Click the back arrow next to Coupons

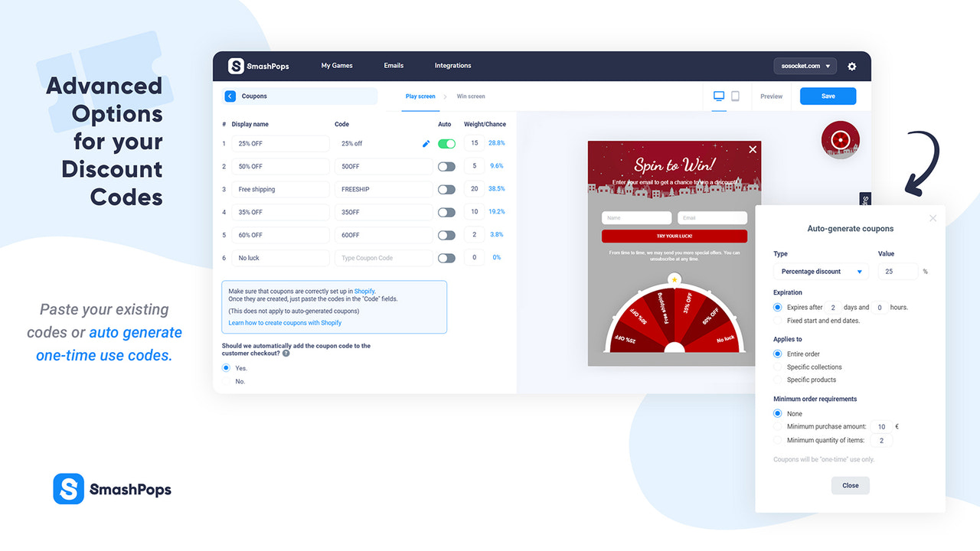pyautogui.click(x=229, y=96)
